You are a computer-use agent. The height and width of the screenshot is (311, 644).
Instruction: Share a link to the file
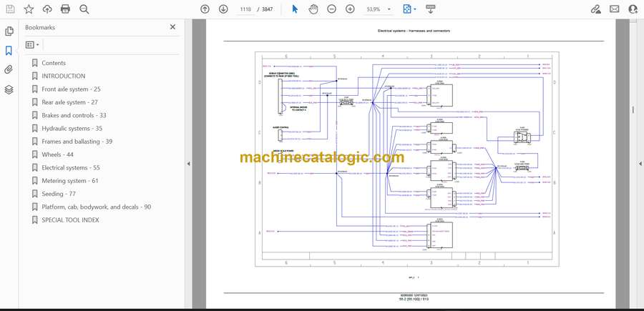click(x=595, y=9)
